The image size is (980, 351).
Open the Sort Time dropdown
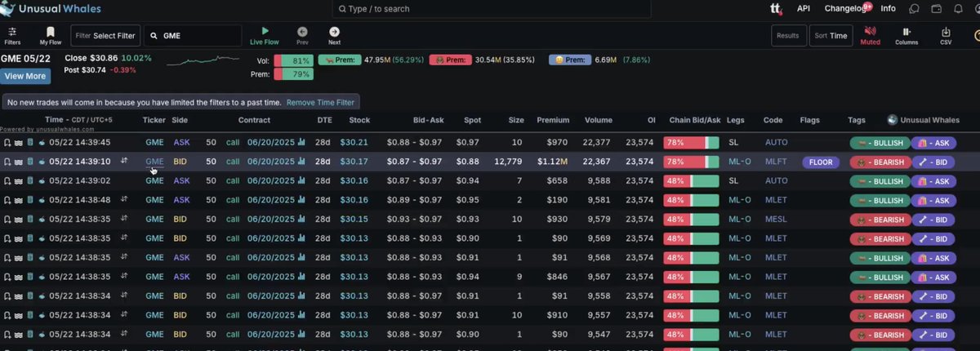pos(831,36)
